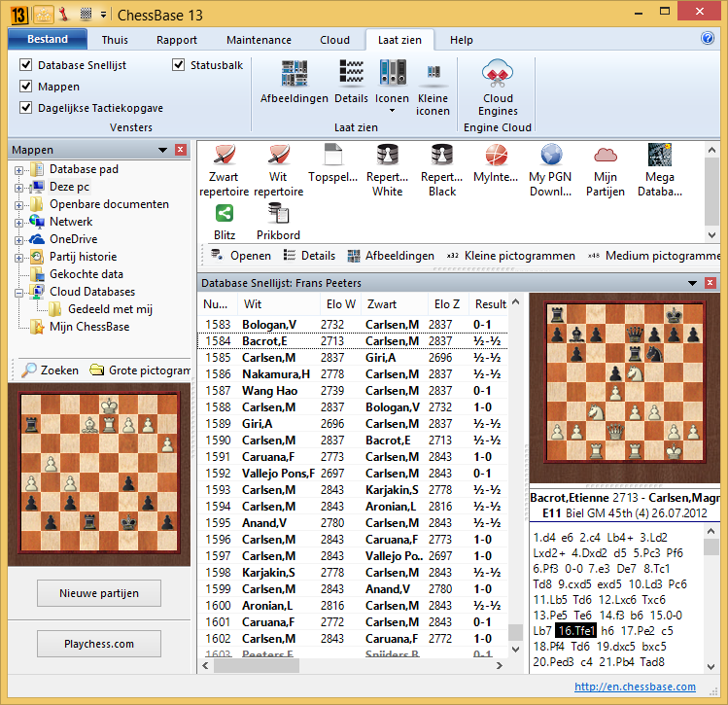The width and height of the screenshot is (728, 705).
Task: Click the game list vertical scrollbar thumb
Action: pos(515,632)
